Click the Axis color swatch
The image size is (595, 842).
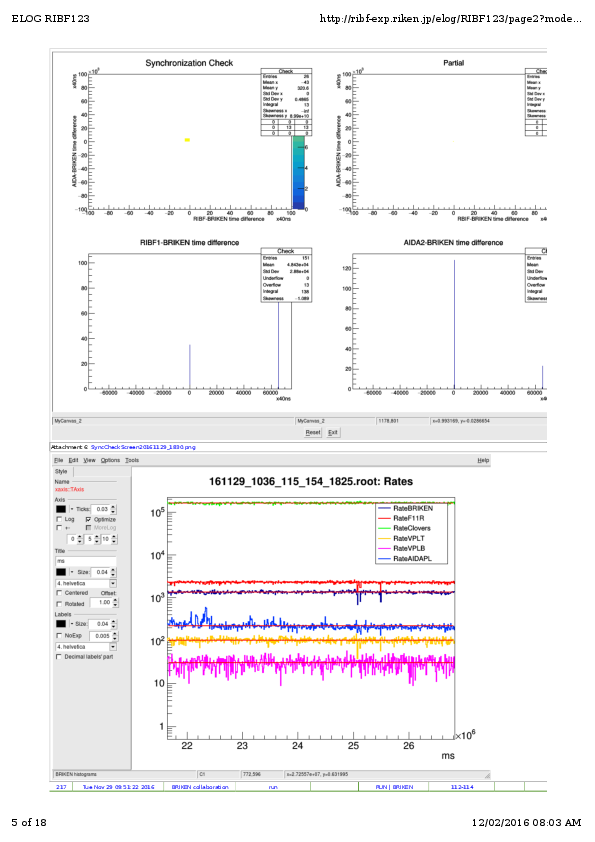pos(61,509)
